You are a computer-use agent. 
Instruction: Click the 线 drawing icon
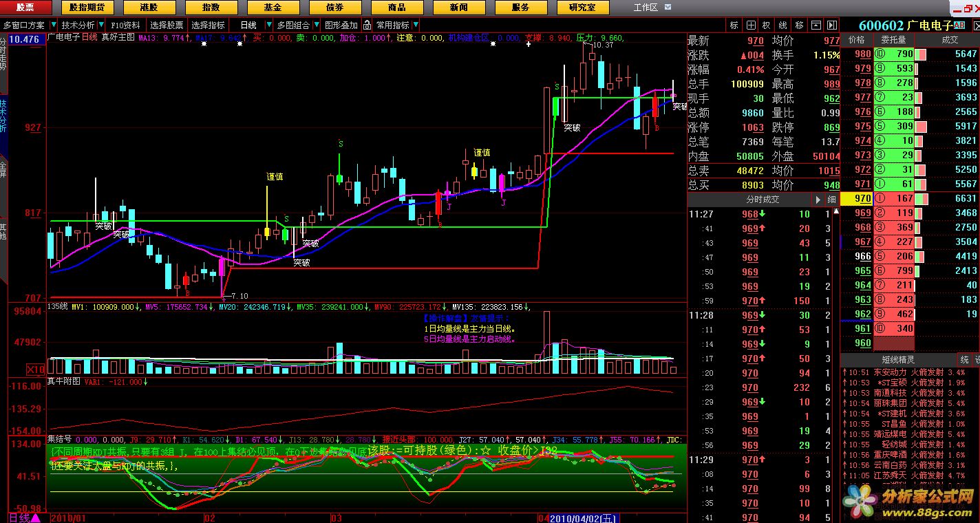(x=782, y=25)
